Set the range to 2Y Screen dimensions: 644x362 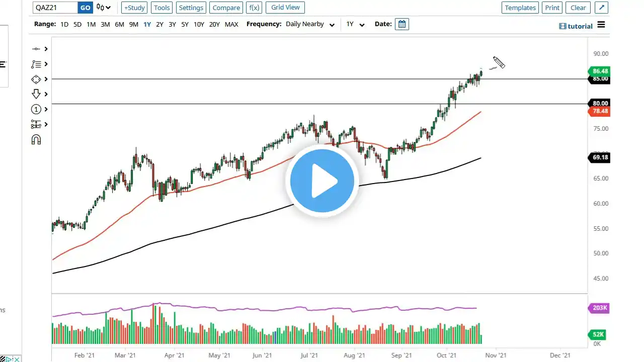pyautogui.click(x=159, y=24)
